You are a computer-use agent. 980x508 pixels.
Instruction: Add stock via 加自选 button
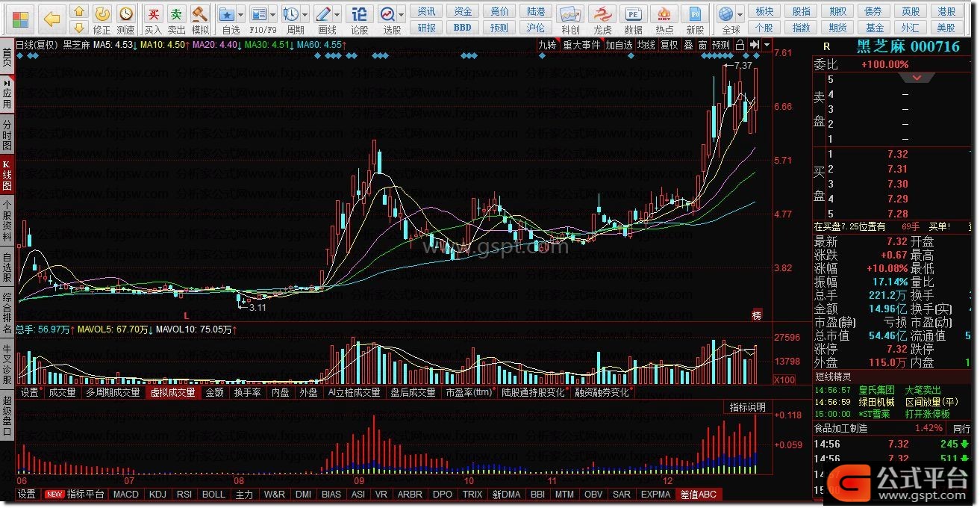[619, 45]
